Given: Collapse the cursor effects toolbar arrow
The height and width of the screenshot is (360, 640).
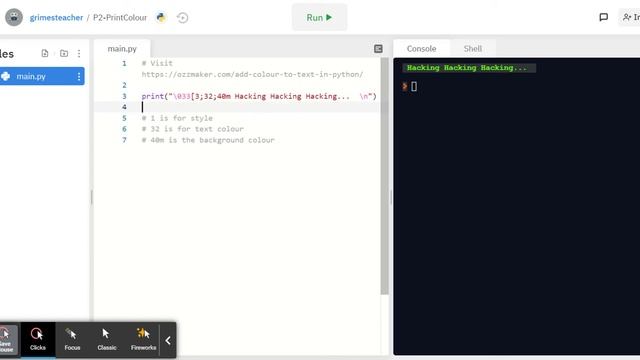Looking at the screenshot, I should pyautogui.click(x=168, y=340).
